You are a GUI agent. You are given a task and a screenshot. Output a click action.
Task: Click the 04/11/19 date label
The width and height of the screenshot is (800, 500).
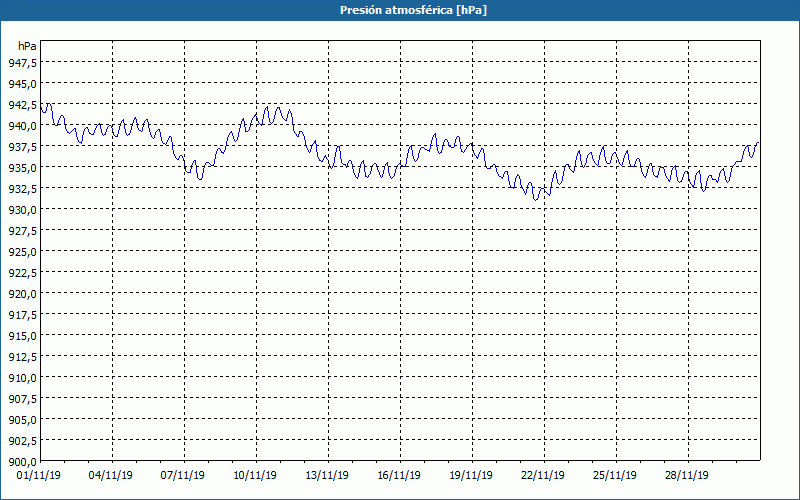pos(111,476)
